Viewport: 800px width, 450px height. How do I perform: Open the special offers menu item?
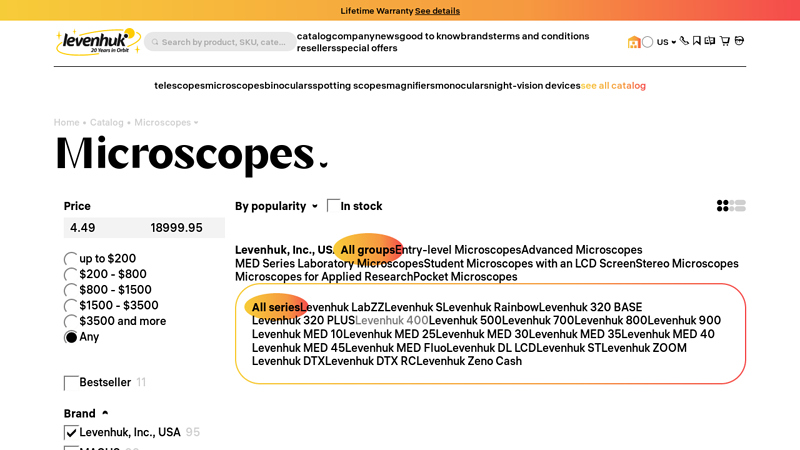[367, 48]
